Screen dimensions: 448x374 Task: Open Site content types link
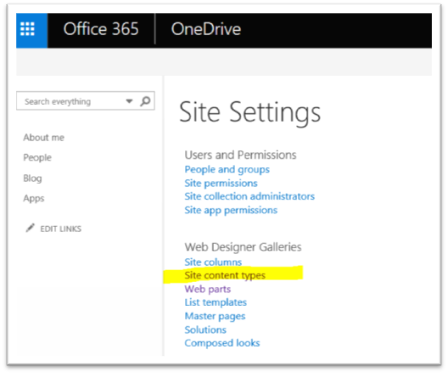click(x=225, y=275)
